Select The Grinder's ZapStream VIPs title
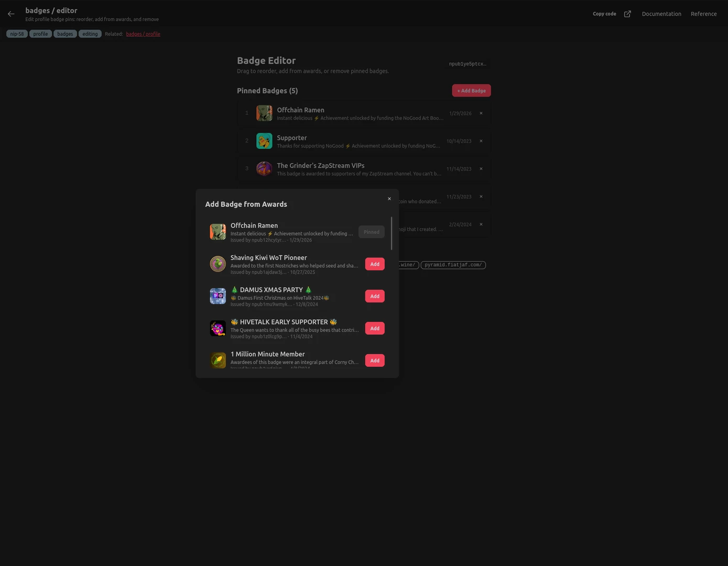Viewport: 728px width, 566px height. (x=321, y=166)
